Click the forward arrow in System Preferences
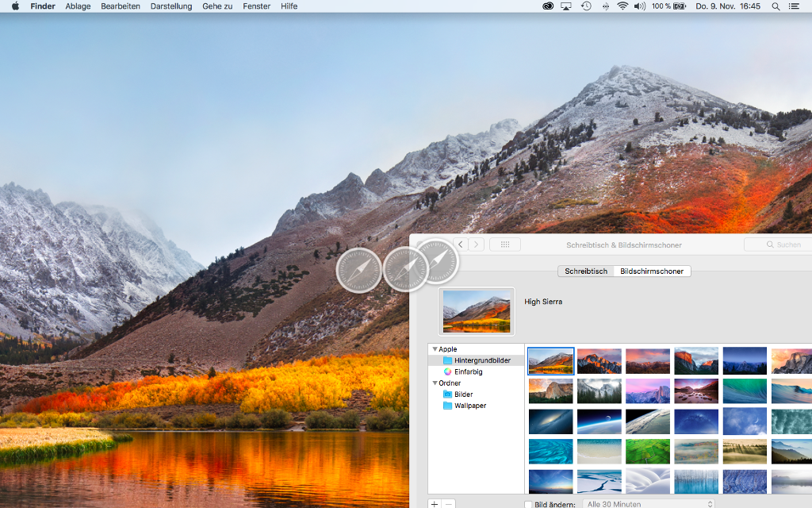The height and width of the screenshot is (508, 812). [x=477, y=244]
